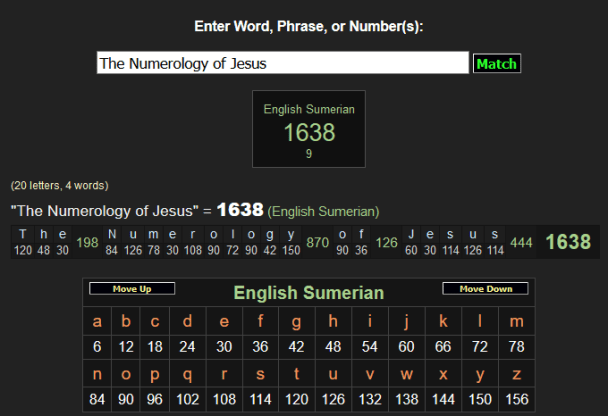Click letter x in cipher table
The image size is (608, 416).
point(443,374)
